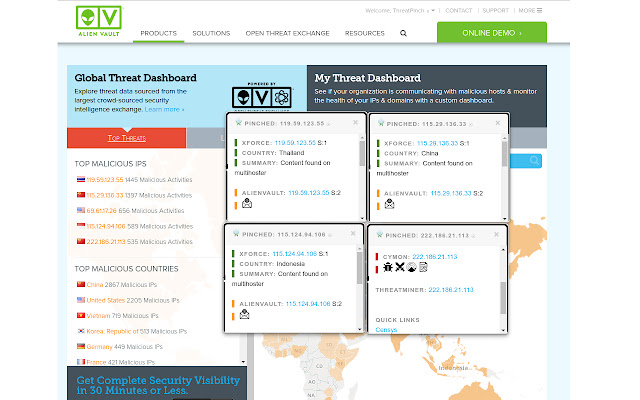Open the OPEN THREAT EXCHANGE menu
This screenshot has width=640, height=400.
[287, 33]
